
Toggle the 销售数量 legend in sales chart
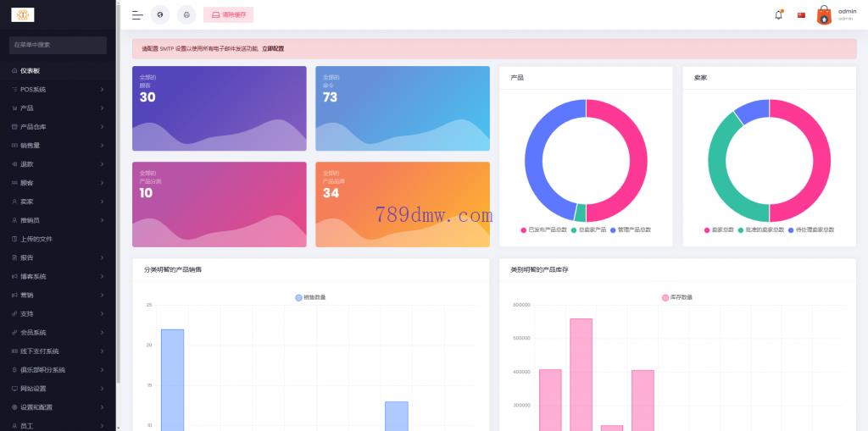click(x=310, y=297)
